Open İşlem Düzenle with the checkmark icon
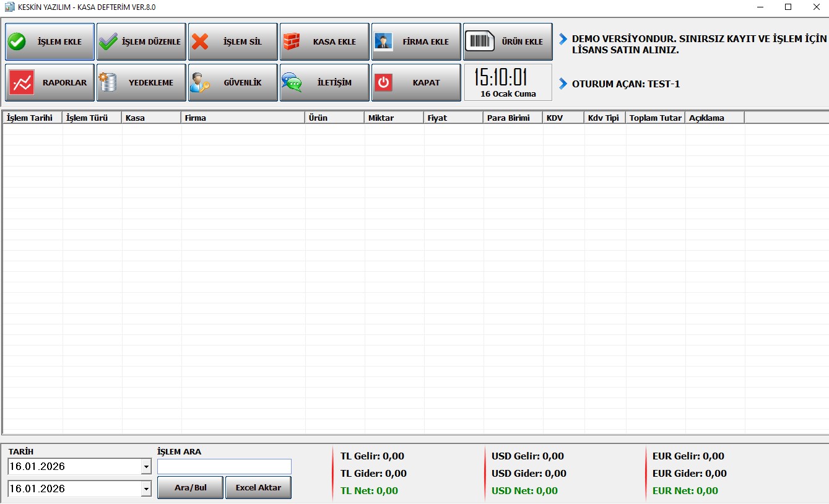 [108, 42]
